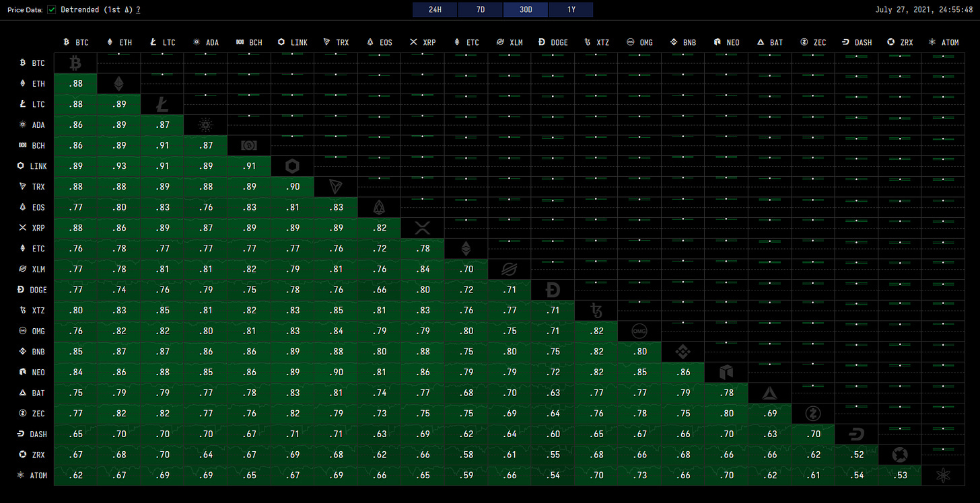Click the large Cardano logo on the matrix diagonal
980x503 pixels.
205,125
